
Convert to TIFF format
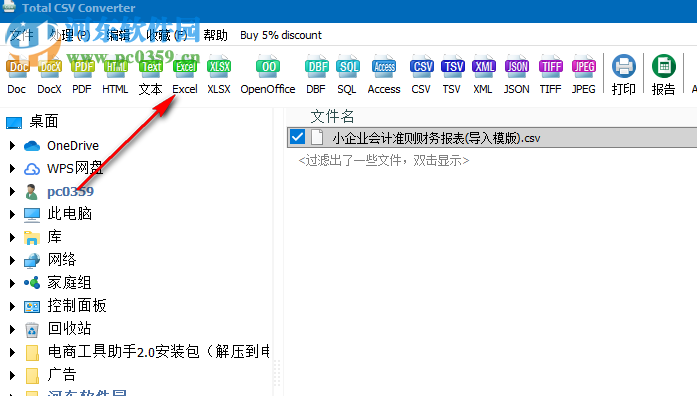click(x=551, y=76)
